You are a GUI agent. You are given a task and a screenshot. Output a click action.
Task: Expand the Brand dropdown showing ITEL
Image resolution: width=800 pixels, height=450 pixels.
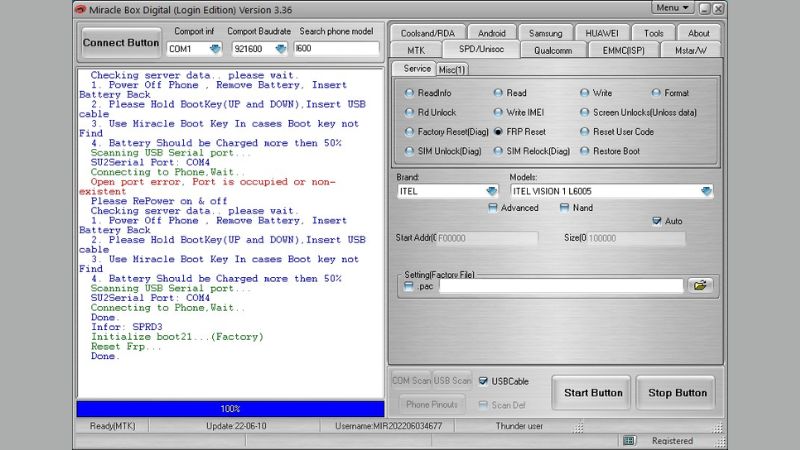491,191
